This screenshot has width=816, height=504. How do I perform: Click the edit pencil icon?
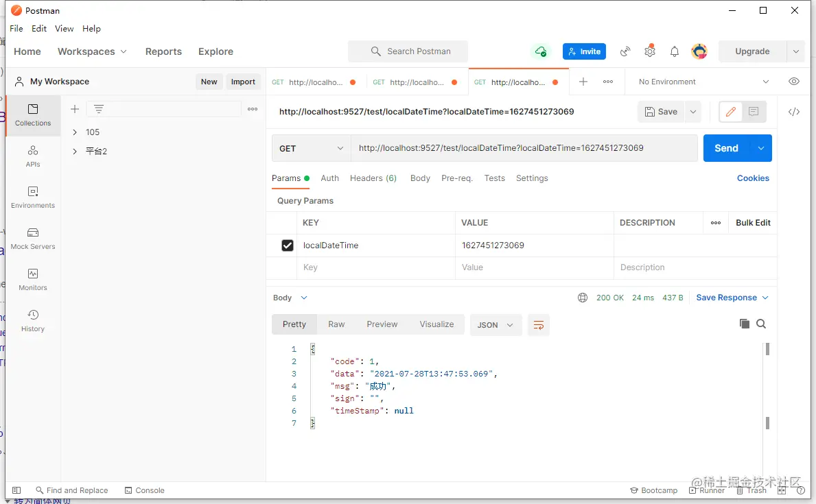click(731, 111)
